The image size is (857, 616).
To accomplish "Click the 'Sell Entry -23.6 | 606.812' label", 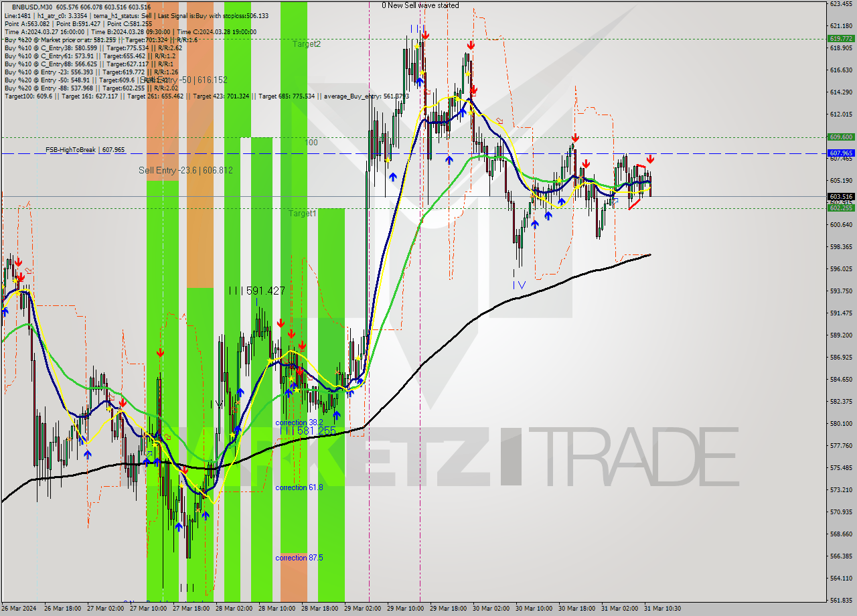I will 185,170.
